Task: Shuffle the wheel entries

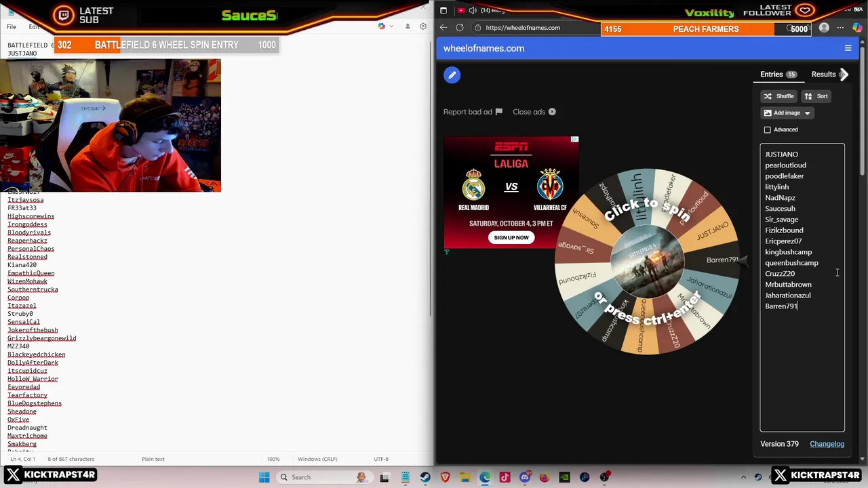Action: [778, 96]
